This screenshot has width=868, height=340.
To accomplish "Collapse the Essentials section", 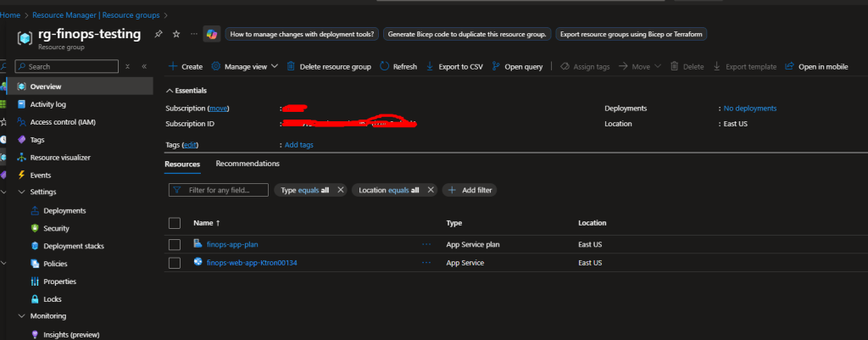I will (x=170, y=90).
